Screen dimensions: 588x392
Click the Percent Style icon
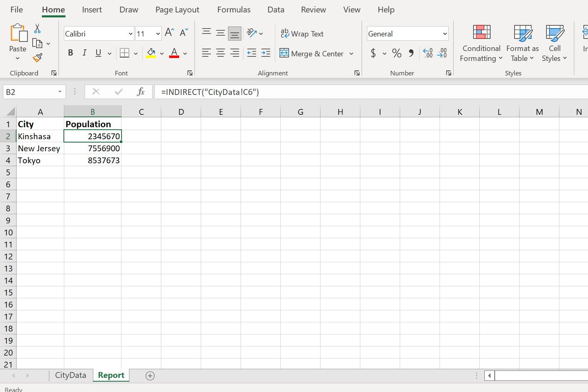[x=396, y=53]
